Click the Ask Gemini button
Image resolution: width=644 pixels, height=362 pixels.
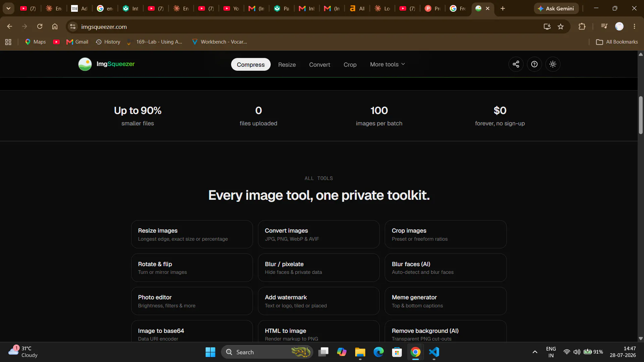556,8
